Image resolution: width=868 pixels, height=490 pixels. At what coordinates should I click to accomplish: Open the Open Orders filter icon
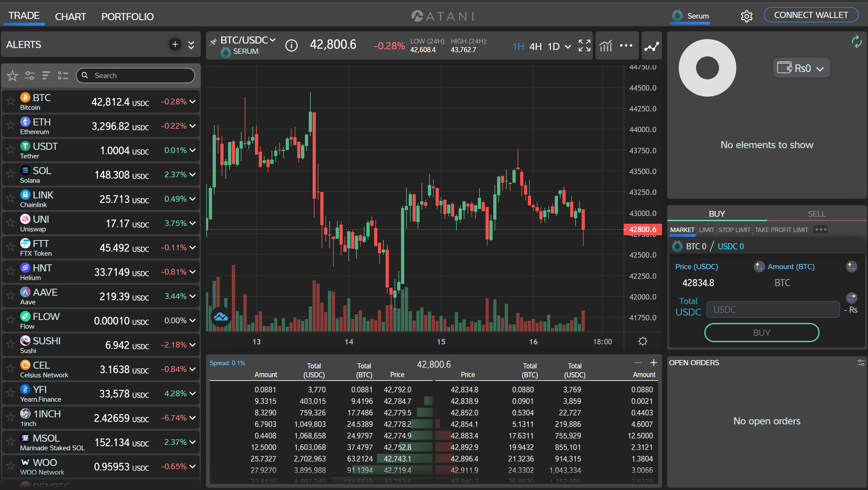[x=861, y=362]
